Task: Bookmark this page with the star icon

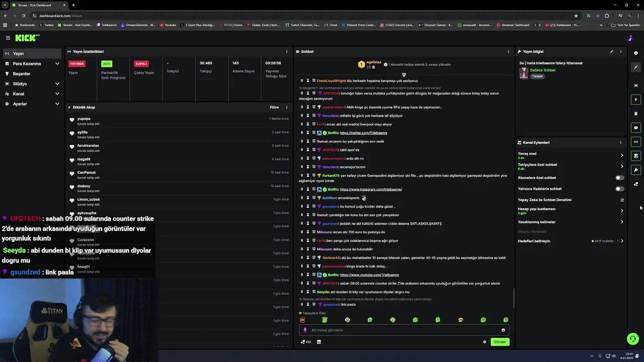Action: 576,16
